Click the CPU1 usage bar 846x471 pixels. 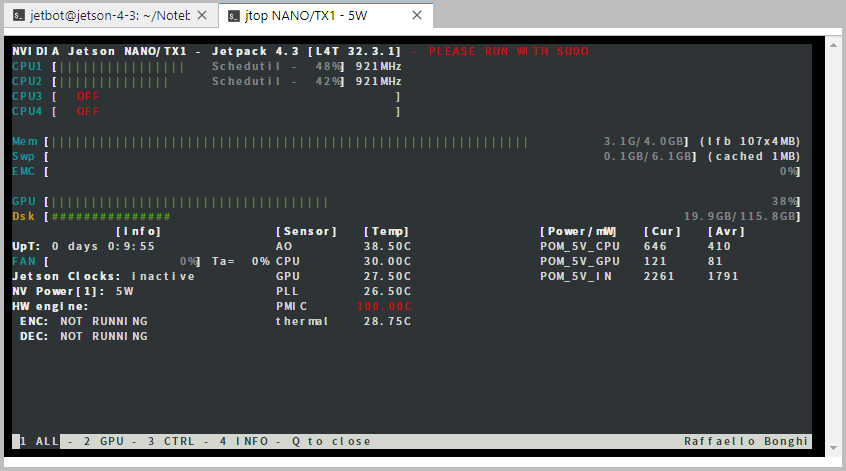(x=121, y=67)
